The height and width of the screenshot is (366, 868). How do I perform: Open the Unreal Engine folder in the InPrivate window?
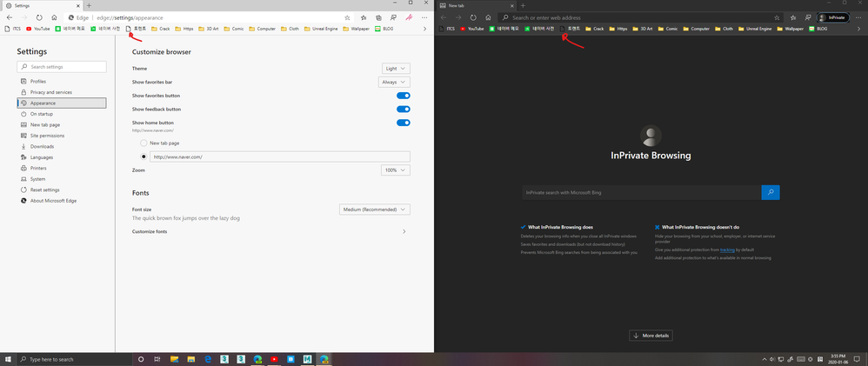click(x=755, y=28)
